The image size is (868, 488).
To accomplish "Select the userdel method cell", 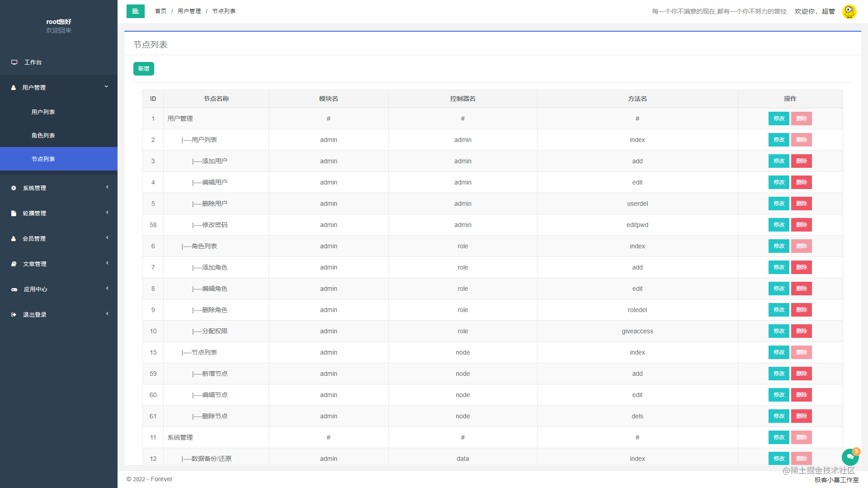I will tap(637, 204).
